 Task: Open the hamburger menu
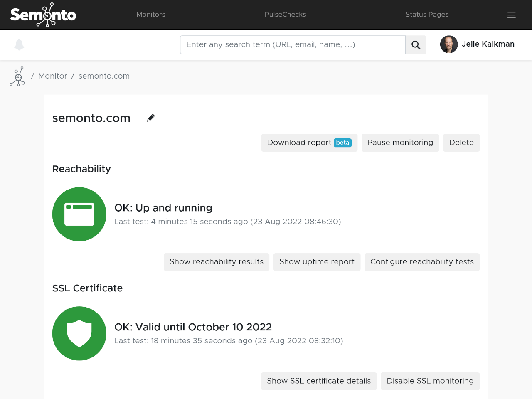pyautogui.click(x=511, y=15)
